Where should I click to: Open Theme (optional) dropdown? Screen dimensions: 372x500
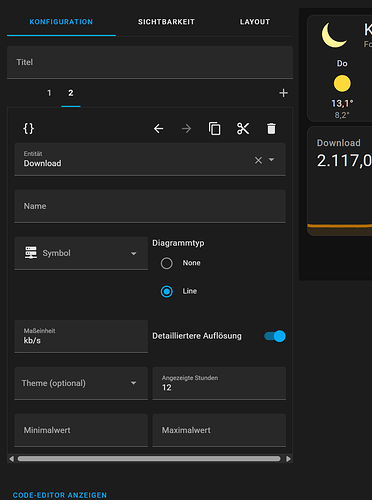(81, 383)
